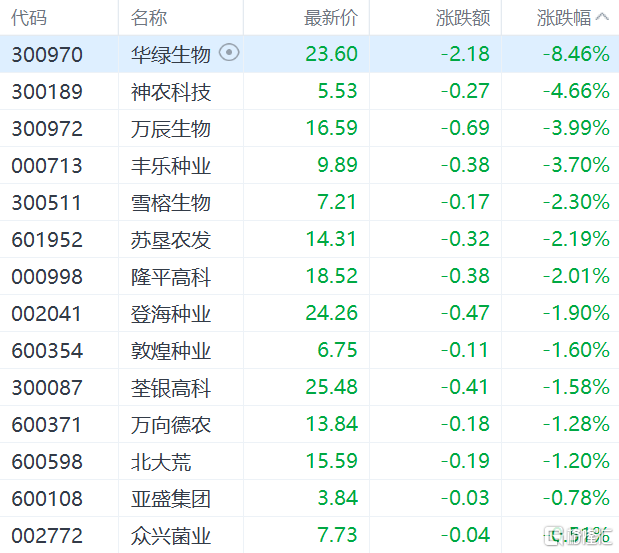Screen dimensions: 619x553
Task: Click price 9.89
Action: coord(337,165)
